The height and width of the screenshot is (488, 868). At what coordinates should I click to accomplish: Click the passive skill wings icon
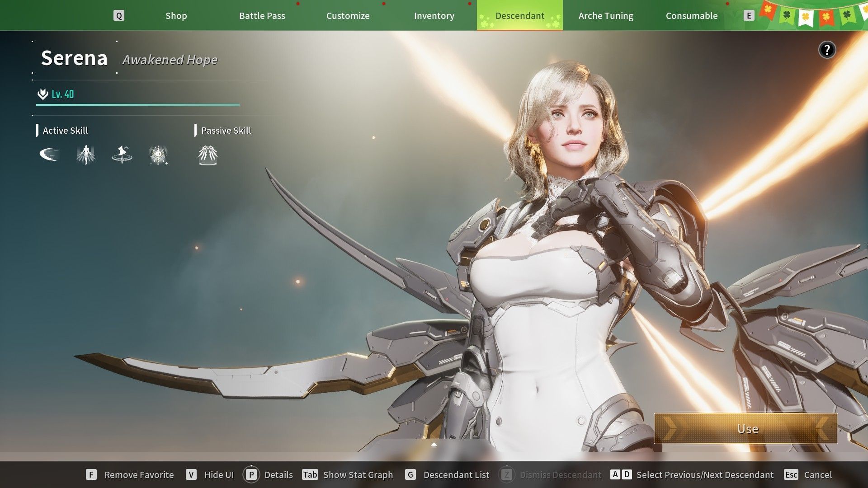pyautogui.click(x=208, y=155)
